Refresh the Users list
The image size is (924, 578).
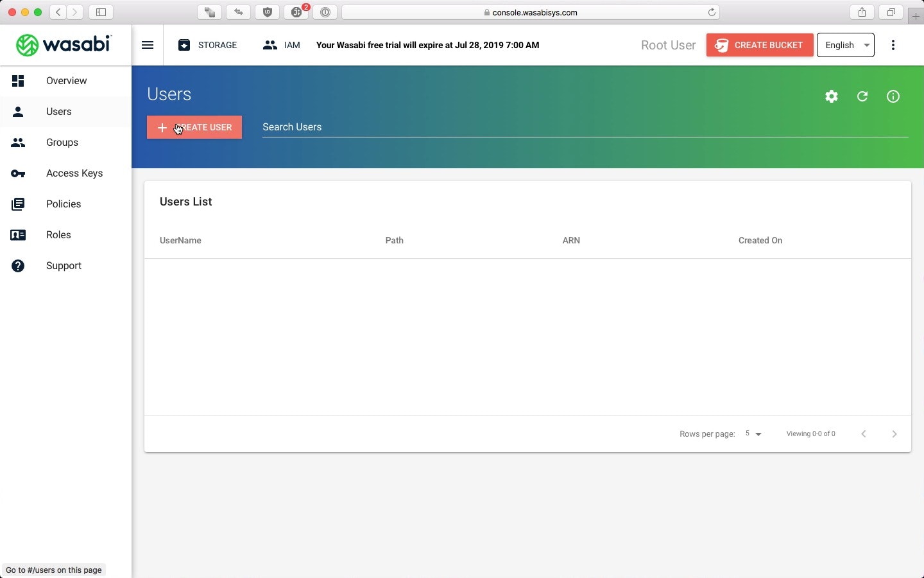(x=862, y=96)
